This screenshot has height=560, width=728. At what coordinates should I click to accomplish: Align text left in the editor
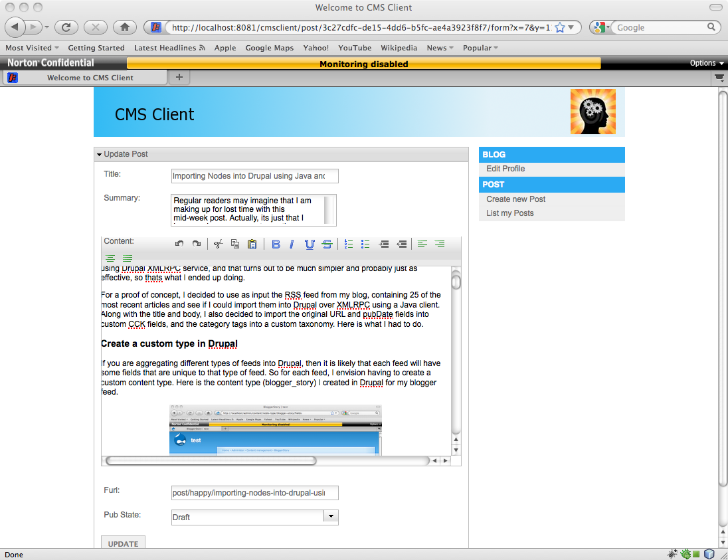422,244
